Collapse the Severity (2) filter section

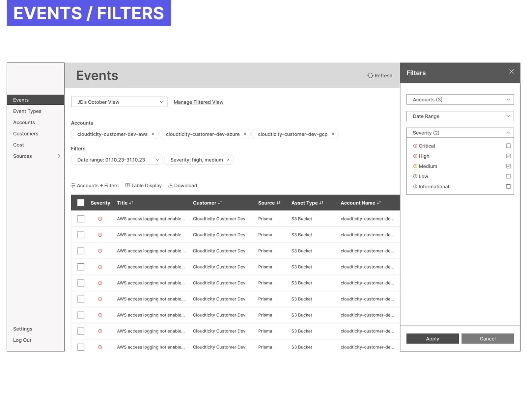point(460,133)
